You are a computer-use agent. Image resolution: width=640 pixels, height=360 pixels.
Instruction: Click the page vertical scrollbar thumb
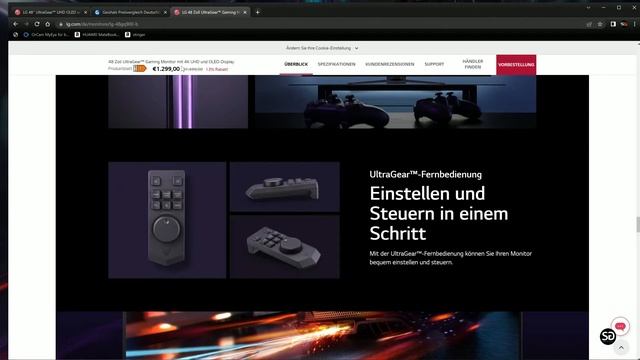pos(638,224)
